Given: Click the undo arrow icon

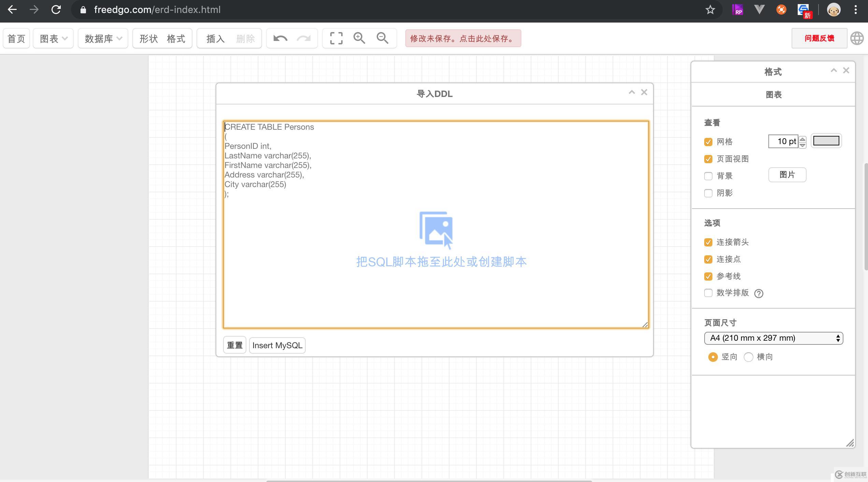Looking at the screenshot, I should pyautogui.click(x=280, y=38).
